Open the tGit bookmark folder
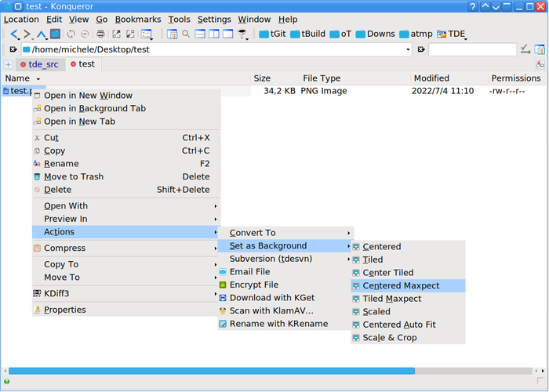 [x=272, y=34]
